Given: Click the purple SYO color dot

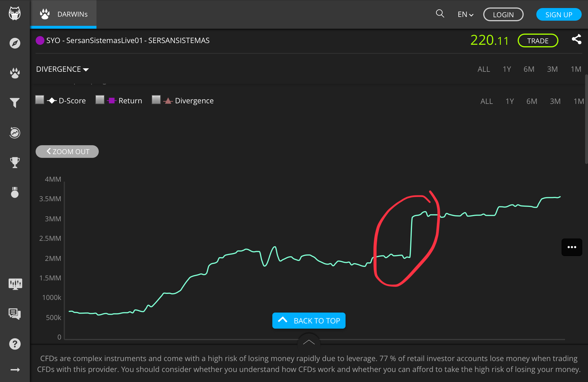Looking at the screenshot, I should coord(40,40).
